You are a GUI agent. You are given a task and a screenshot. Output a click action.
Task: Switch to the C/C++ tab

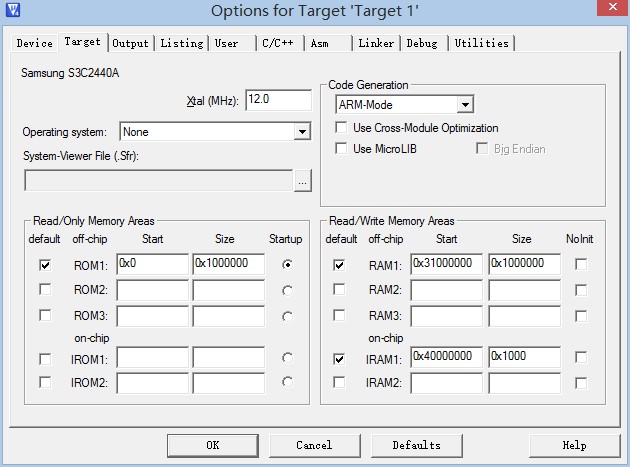point(278,43)
